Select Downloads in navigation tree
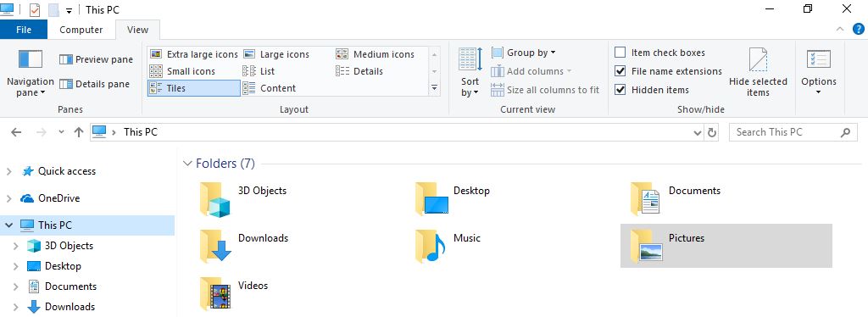868x317 pixels. tap(61, 307)
